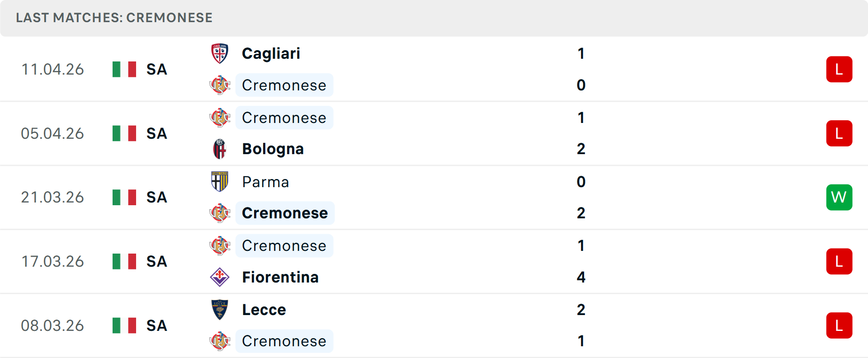Click the L badge for the Fiorentina match
This screenshot has width=868, height=358.
839,261
